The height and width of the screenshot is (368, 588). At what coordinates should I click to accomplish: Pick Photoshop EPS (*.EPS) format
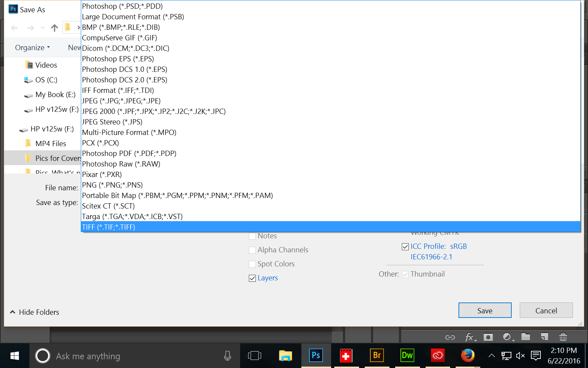pos(331,59)
